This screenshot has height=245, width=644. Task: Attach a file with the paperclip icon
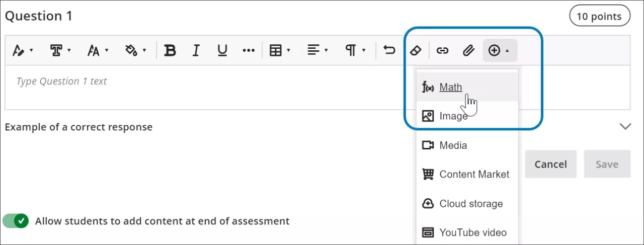click(x=468, y=50)
